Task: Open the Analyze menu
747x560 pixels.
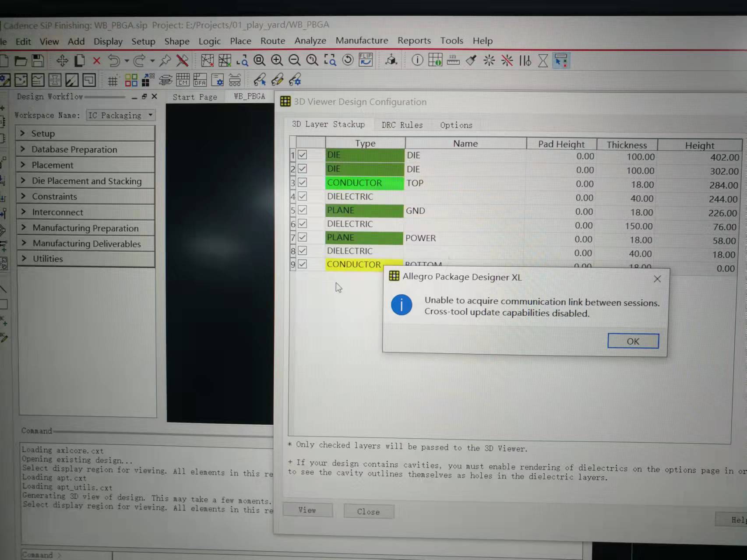Action: [x=310, y=41]
